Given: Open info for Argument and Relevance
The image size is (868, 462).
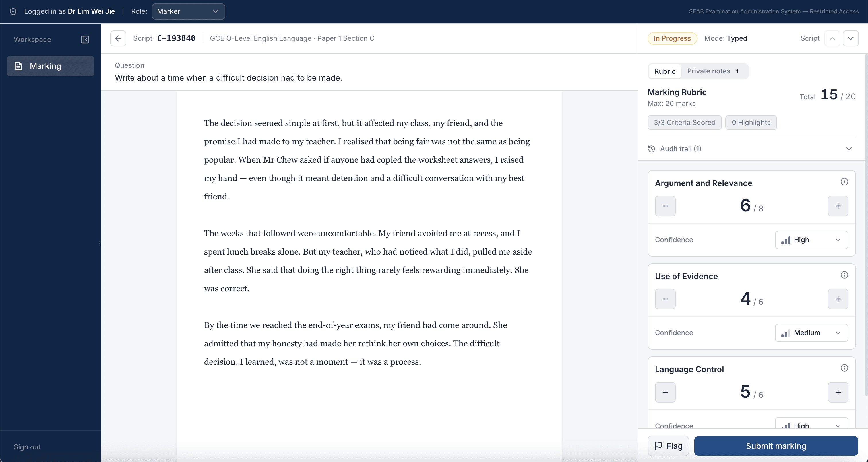Looking at the screenshot, I should pyautogui.click(x=844, y=182).
